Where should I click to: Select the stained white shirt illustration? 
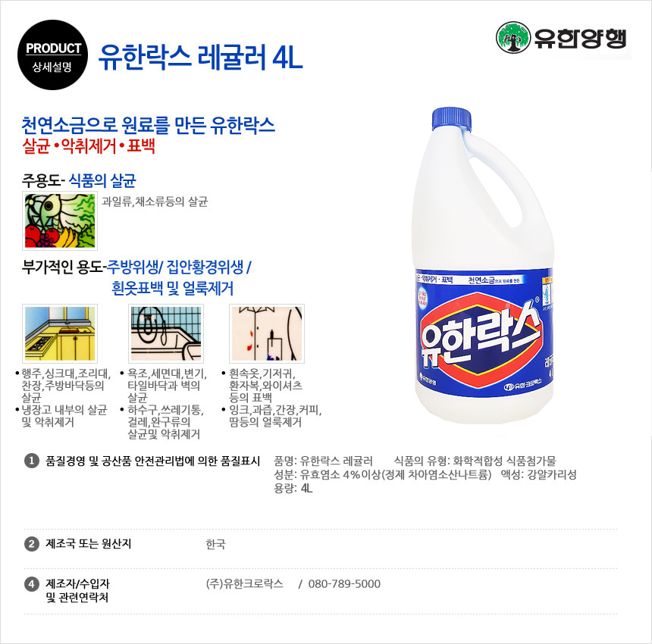[267, 333]
